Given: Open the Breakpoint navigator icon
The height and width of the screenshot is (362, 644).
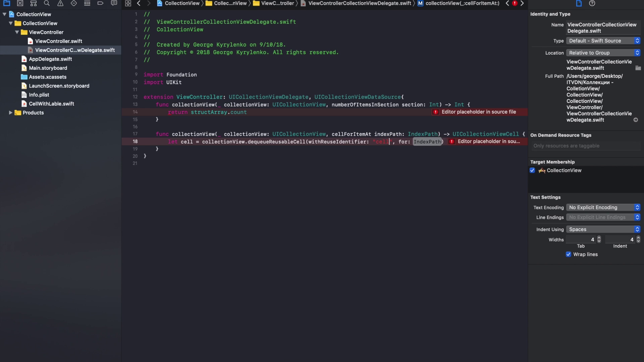Looking at the screenshot, I should pyautogui.click(x=100, y=3).
